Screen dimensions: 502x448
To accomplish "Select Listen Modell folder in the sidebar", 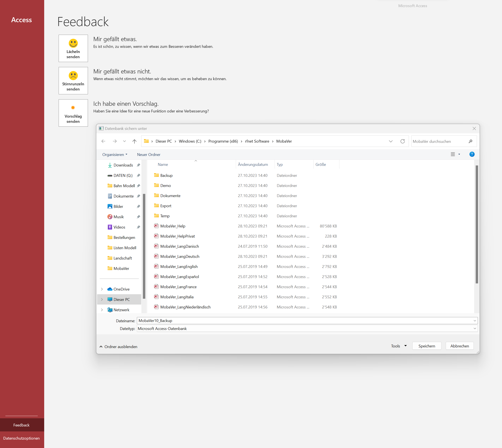I will (x=122, y=248).
